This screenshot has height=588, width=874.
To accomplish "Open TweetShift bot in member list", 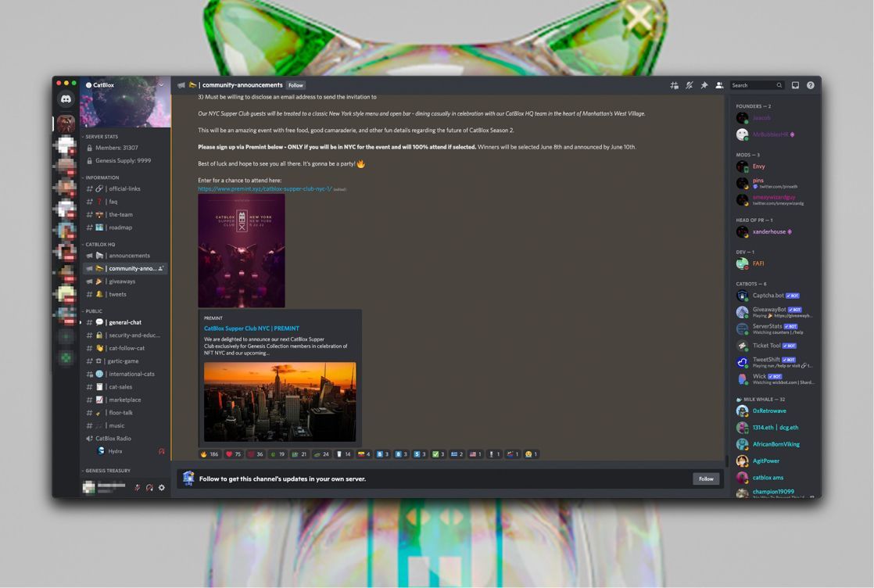I will pyautogui.click(x=775, y=362).
